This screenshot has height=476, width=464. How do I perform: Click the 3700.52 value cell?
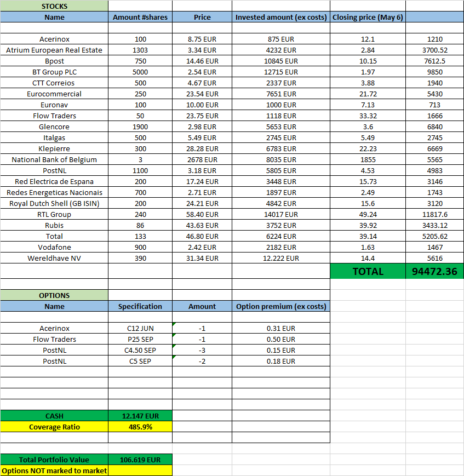pos(434,50)
